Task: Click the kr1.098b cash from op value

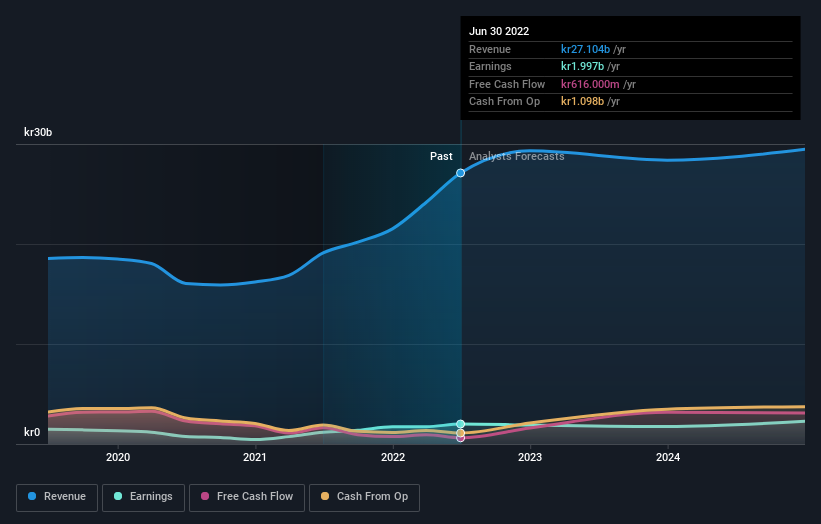Action: click(582, 102)
